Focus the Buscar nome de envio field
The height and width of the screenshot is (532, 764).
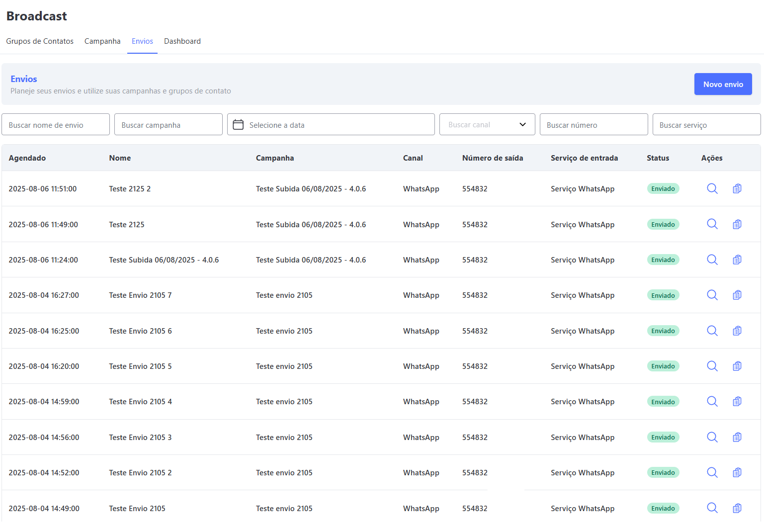click(56, 125)
